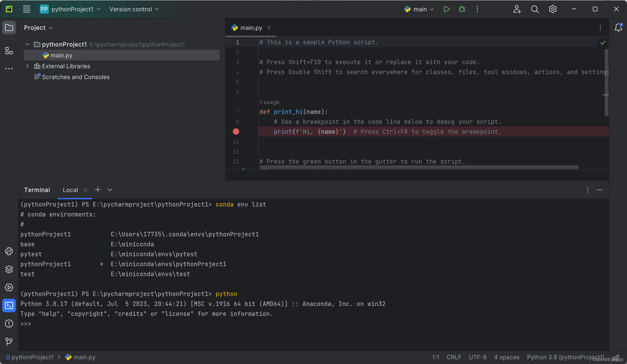Open the Structure tool window icon
The image size is (627, 364).
(9, 51)
